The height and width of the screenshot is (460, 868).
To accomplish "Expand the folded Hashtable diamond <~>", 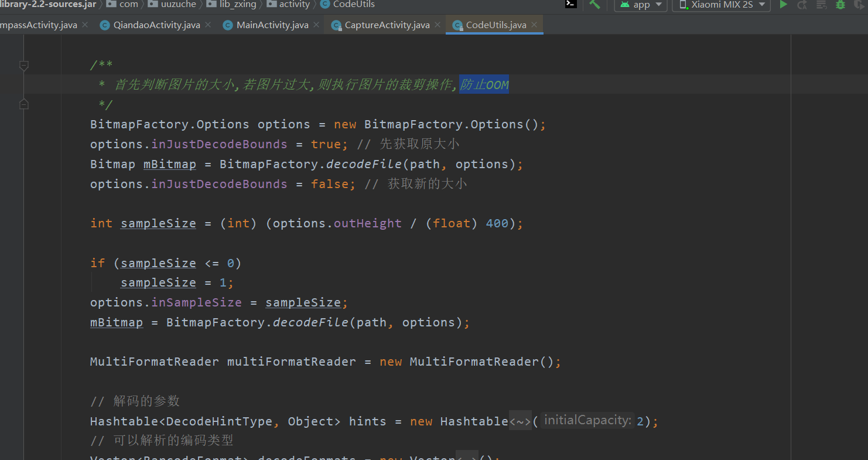I will 520,421.
